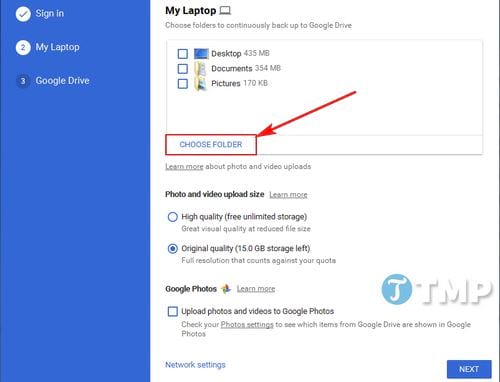Click the Desktop folder icon
Viewport: 500px width, 382px height.
(x=201, y=54)
